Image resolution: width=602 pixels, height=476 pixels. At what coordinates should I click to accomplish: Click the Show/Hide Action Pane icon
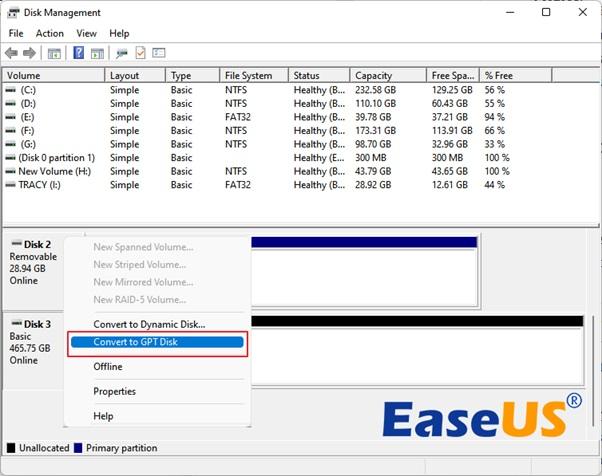click(x=96, y=53)
